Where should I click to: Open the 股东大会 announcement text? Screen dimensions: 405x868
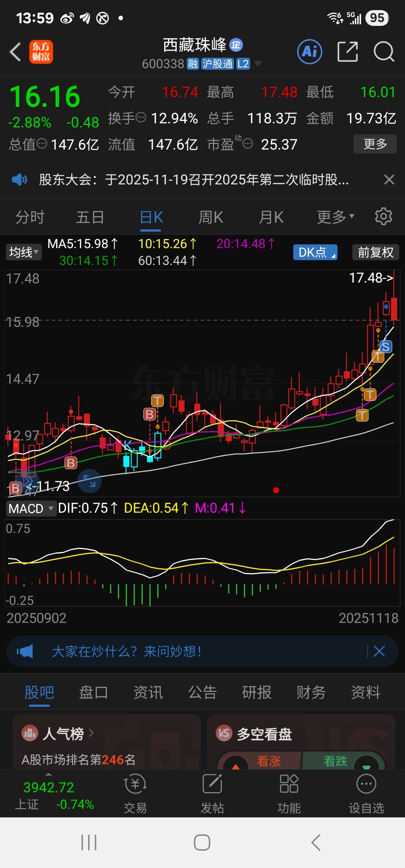[194, 180]
